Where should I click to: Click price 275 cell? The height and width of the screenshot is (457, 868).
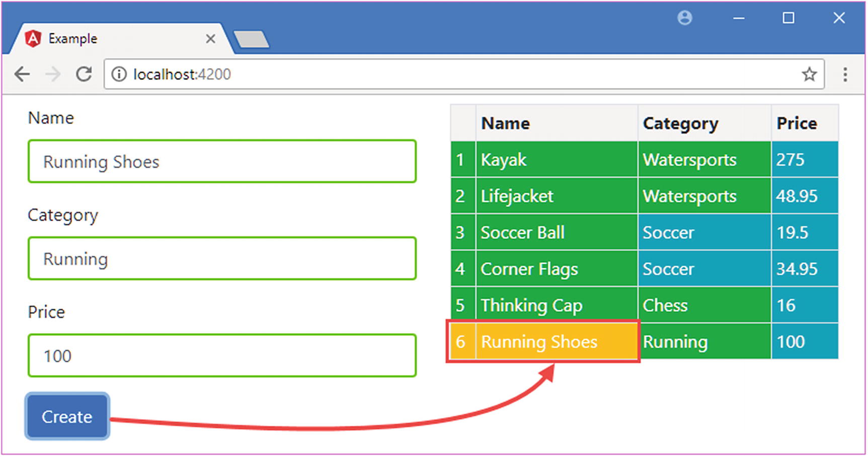pos(805,160)
